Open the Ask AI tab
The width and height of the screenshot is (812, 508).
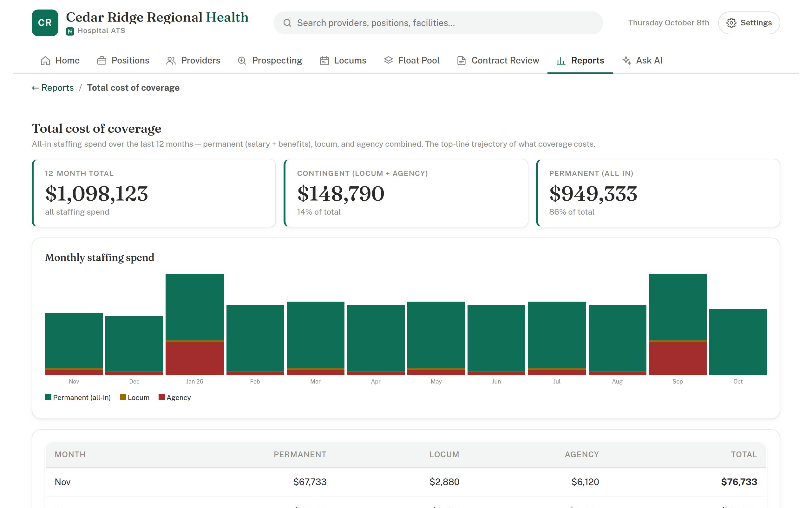pyautogui.click(x=642, y=60)
